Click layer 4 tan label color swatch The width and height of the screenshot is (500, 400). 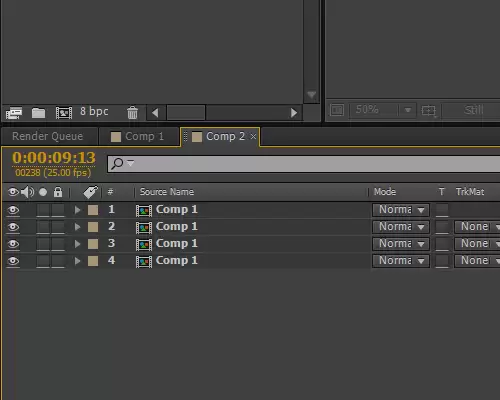tap(93, 261)
